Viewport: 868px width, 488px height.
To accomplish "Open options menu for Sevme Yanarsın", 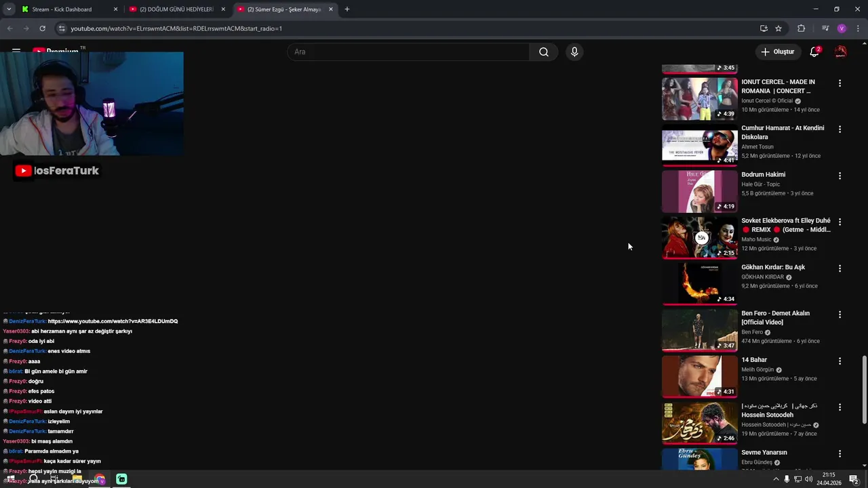I will 840,453.
